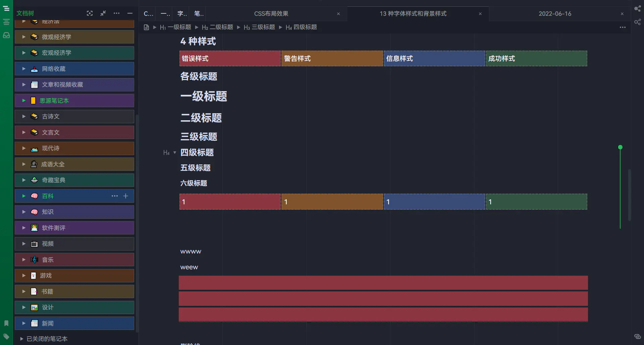Click the orange 警告样式 block
Screen dimensions: 644x345
point(332,59)
